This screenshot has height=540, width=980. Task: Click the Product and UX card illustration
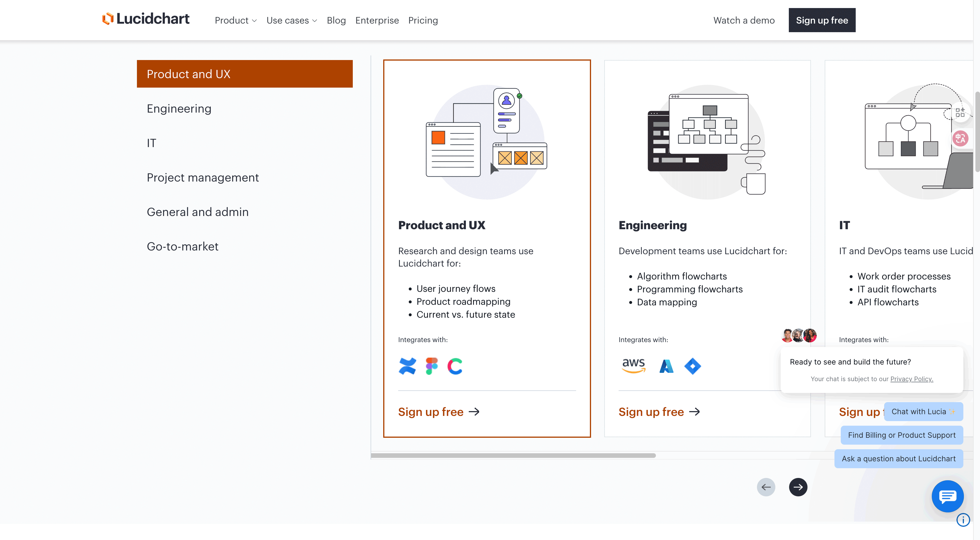487,142
